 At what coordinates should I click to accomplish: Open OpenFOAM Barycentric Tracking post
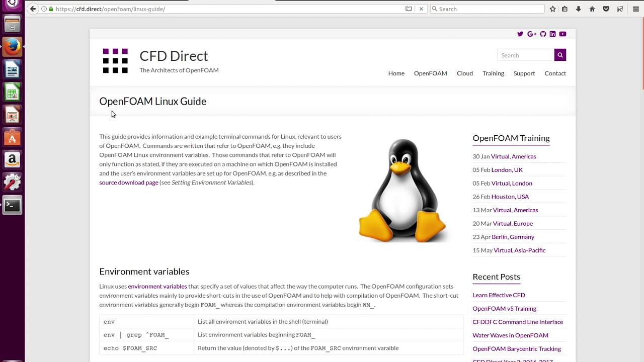point(516,349)
